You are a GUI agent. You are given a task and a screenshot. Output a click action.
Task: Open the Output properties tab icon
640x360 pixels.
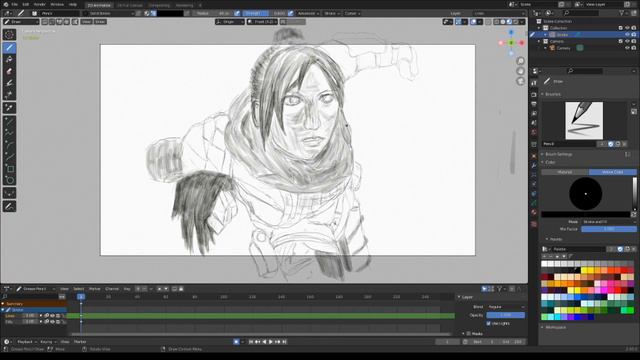(x=534, y=104)
